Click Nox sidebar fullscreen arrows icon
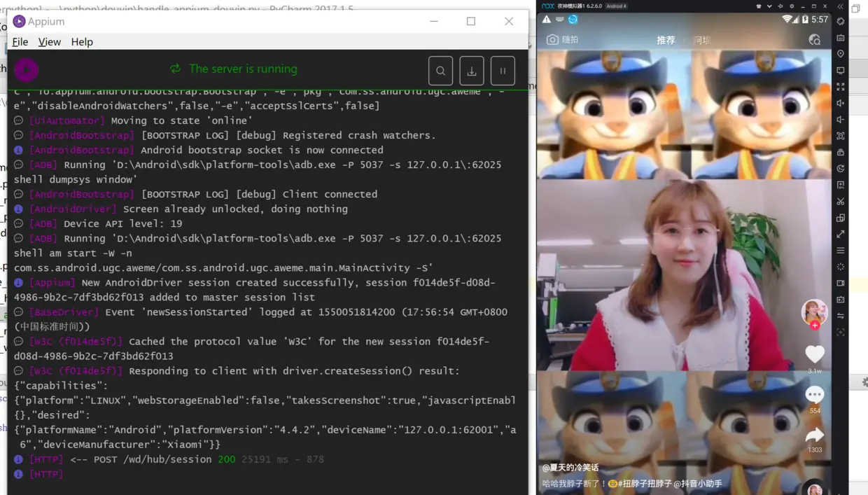The width and height of the screenshot is (868, 495). [841, 87]
